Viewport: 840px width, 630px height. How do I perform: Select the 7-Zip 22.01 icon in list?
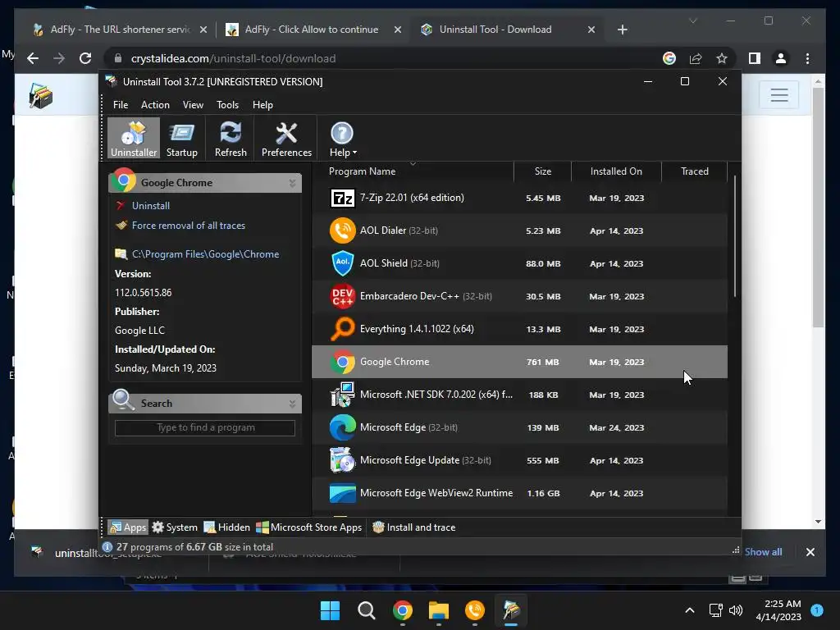pyautogui.click(x=342, y=198)
